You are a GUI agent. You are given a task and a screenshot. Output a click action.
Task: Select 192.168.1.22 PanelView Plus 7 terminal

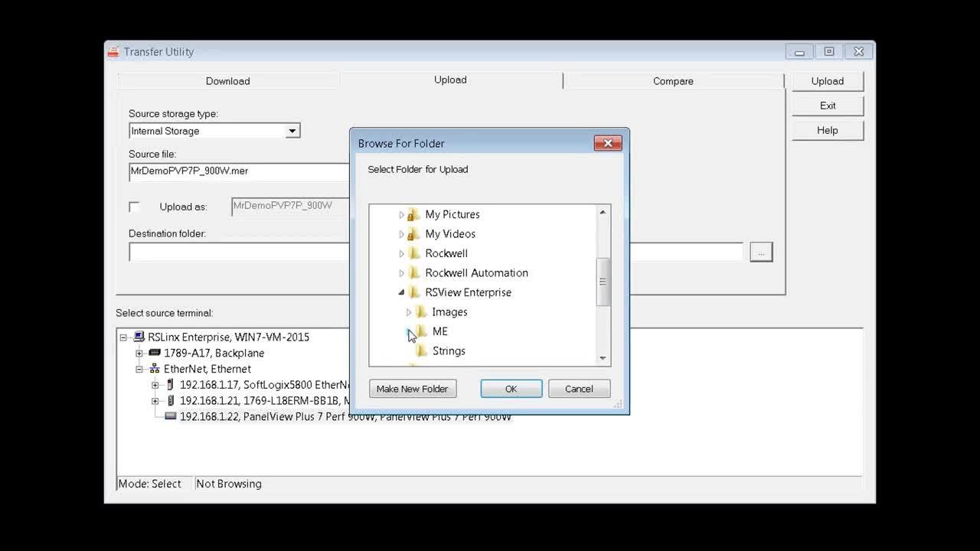(x=345, y=416)
